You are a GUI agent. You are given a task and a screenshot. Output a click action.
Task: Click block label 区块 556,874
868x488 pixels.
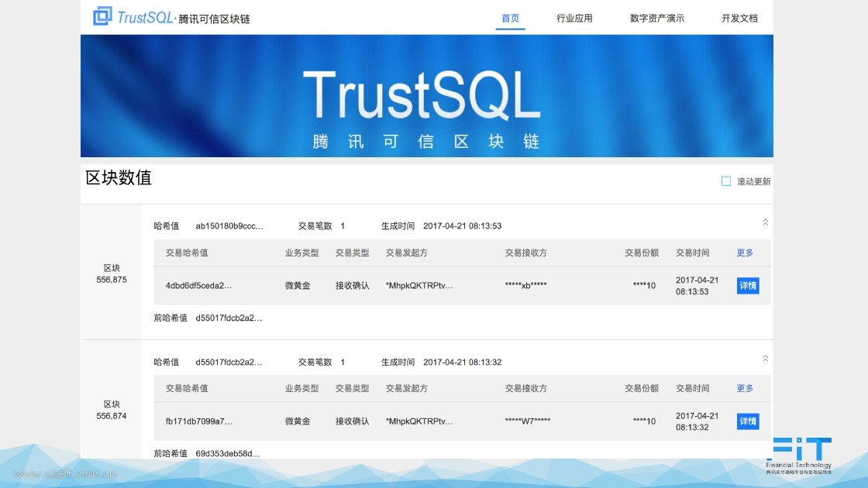(x=112, y=410)
